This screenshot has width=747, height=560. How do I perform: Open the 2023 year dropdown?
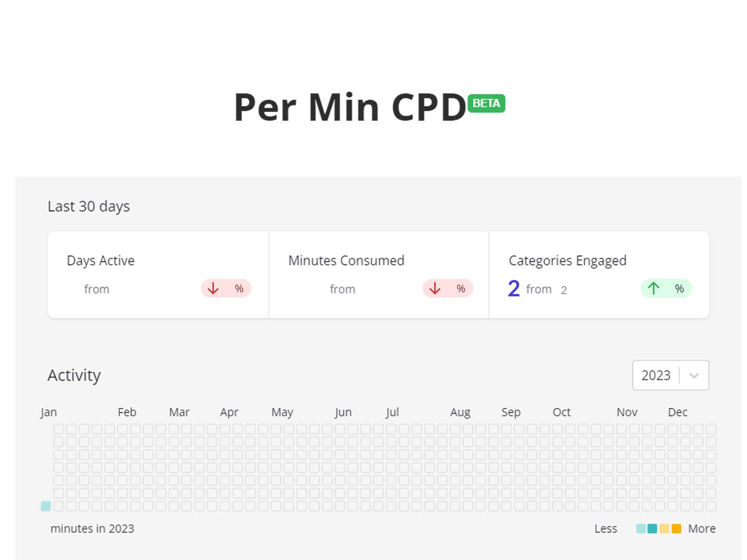click(x=670, y=375)
